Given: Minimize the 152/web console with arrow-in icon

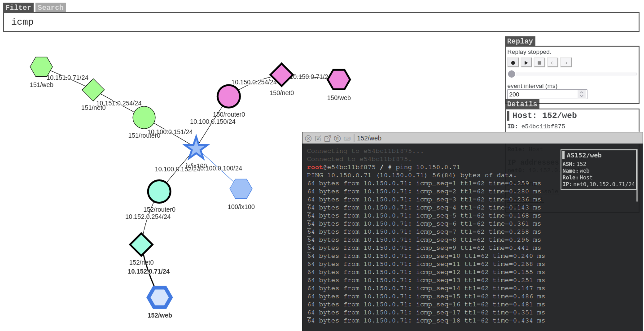Looking at the screenshot, I should pyautogui.click(x=318, y=138).
